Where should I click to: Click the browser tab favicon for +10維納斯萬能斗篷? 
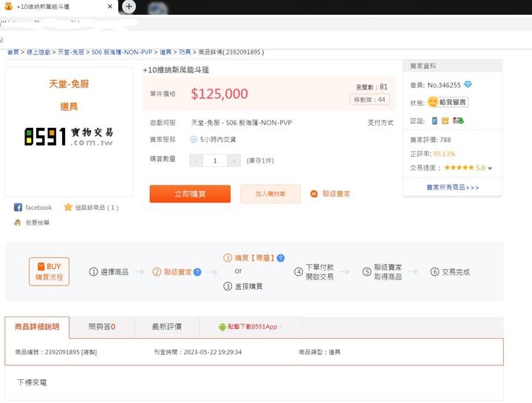click(8, 6)
